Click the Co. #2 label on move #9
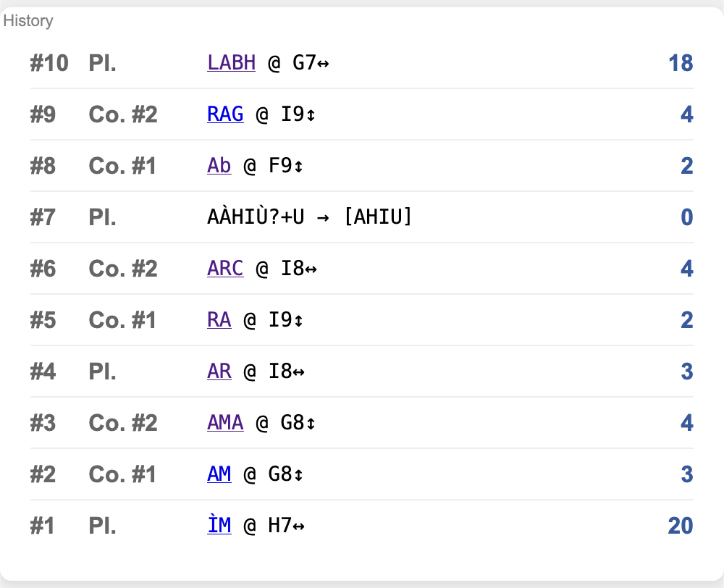Screen dimensions: 724x588 (122, 114)
